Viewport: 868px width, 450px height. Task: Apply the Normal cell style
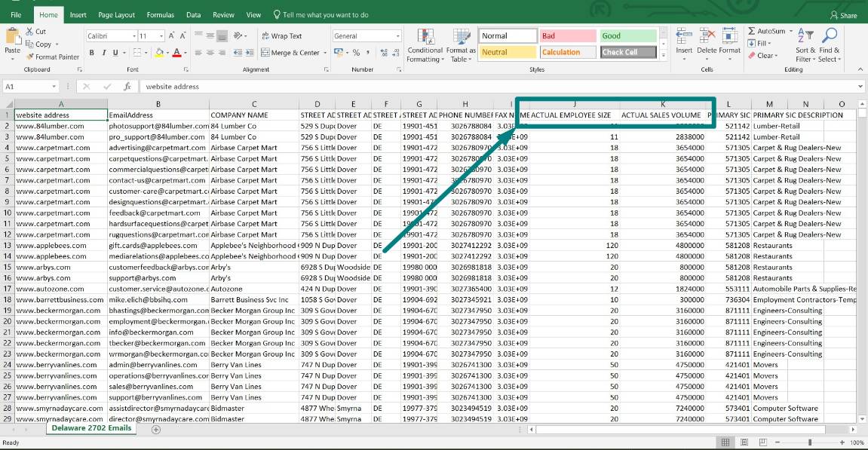(x=508, y=36)
